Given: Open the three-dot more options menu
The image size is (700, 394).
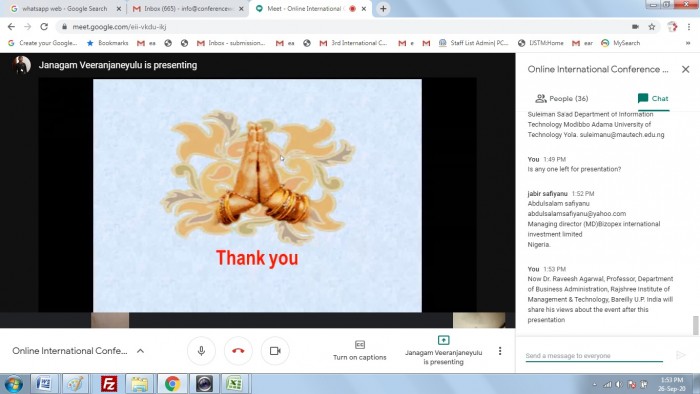Looking at the screenshot, I should click(x=500, y=351).
